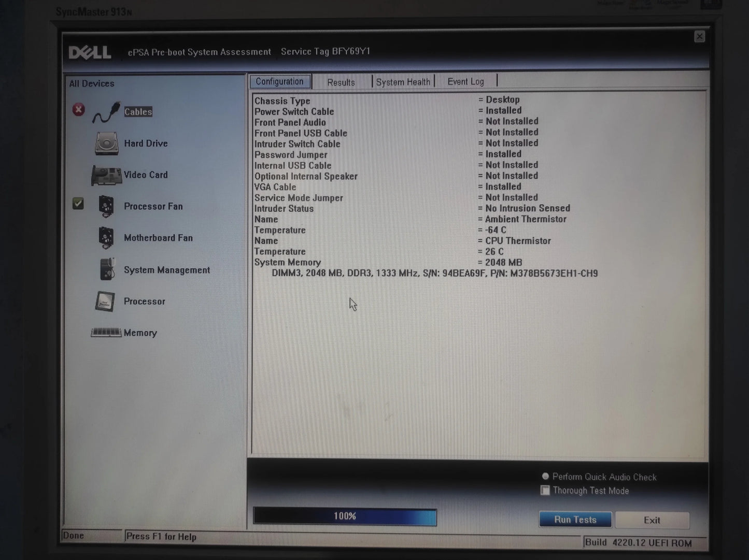Click the No Intrusion Sensed value

[528, 208]
